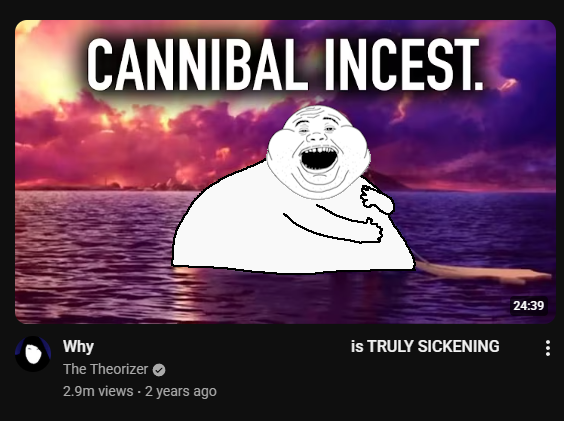Click The Theorizer channel avatar
The image size is (564, 421).
coord(33,354)
